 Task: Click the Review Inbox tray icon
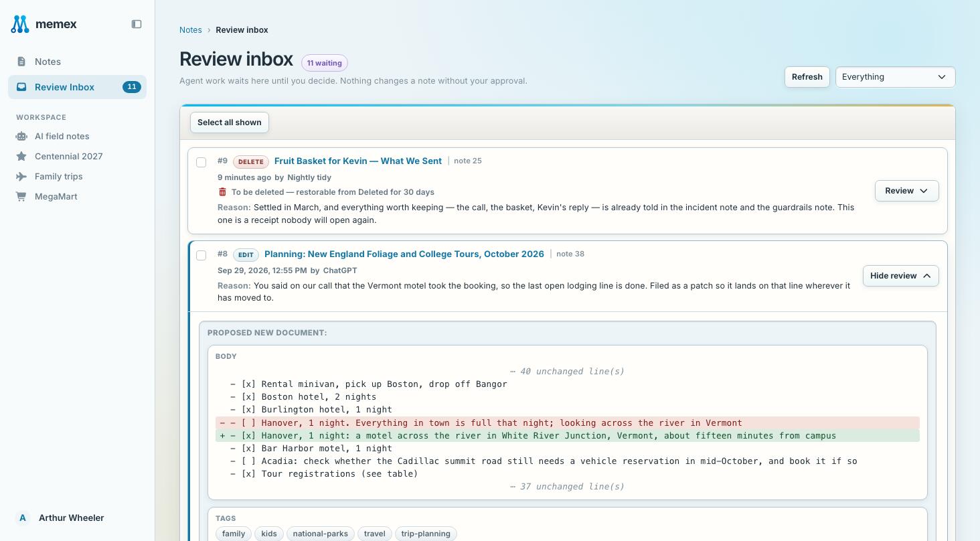[x=21, y=87]
